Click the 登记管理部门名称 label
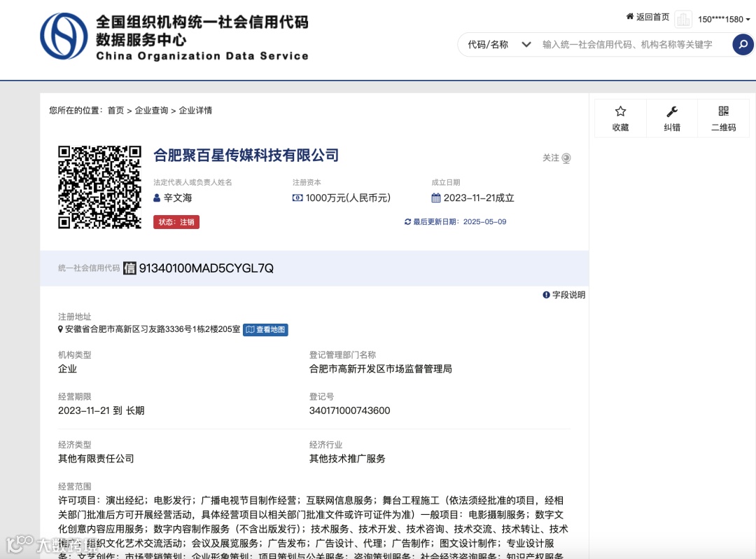 click(x=342, y=355)
